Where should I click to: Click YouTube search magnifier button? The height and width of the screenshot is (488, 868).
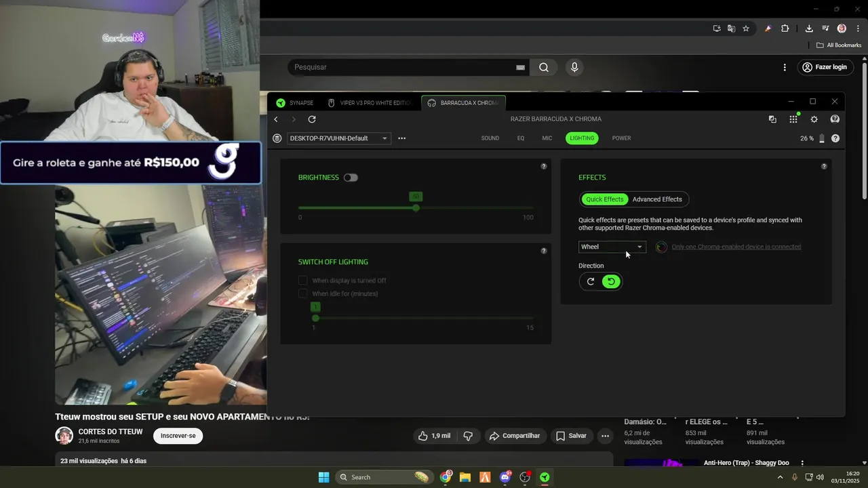tap(544, 67)
